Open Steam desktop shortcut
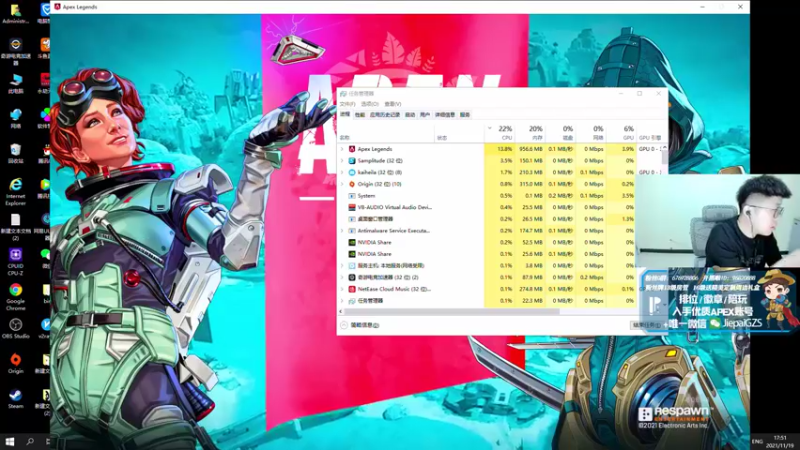Image resolution: width=800 pixels, height=450 pixels. pyautogui.click(x=15, y=399)
